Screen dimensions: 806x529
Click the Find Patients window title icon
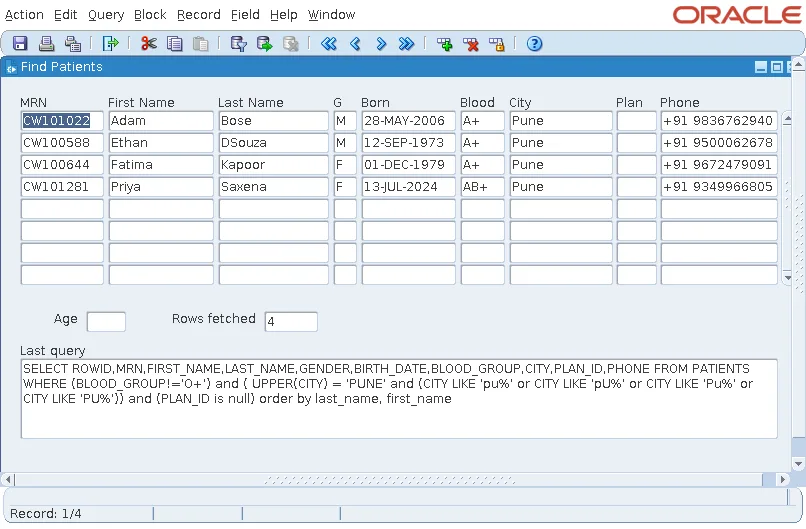point(11,67)
